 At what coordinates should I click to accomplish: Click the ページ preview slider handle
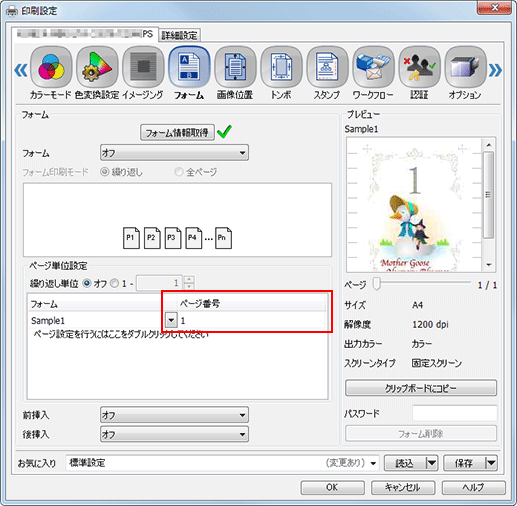coord(377,284)
